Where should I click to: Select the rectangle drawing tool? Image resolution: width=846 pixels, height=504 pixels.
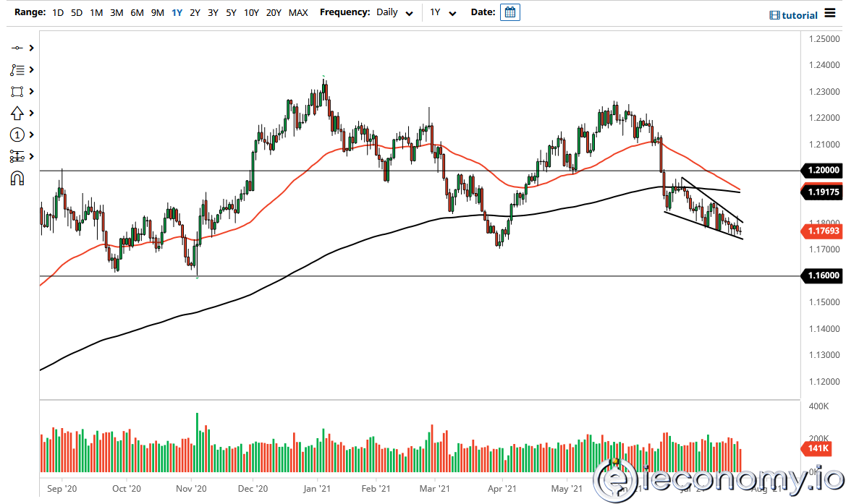click(x=18, y=91)
